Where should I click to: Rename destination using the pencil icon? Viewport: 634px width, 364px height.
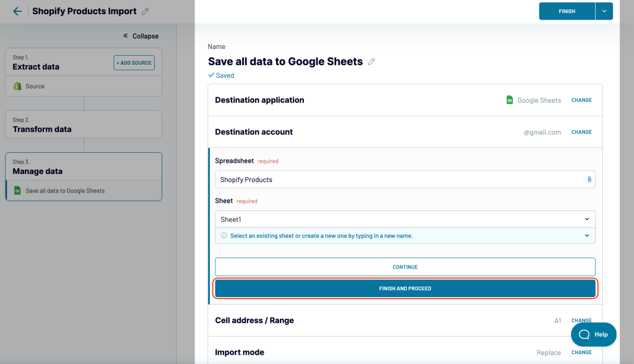click(x=371, y=61)
